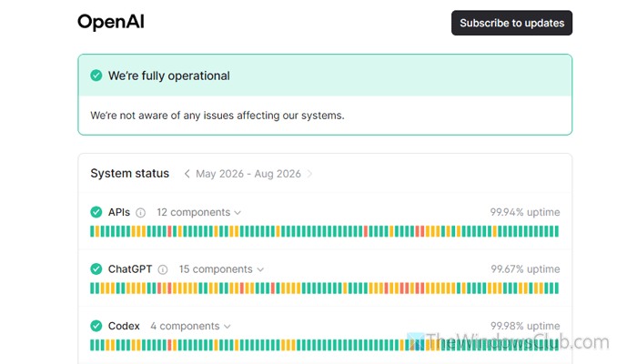Viewport: 637px width, 364px height.
Task: Click the System status heading
Action: [x=129, y=174]
